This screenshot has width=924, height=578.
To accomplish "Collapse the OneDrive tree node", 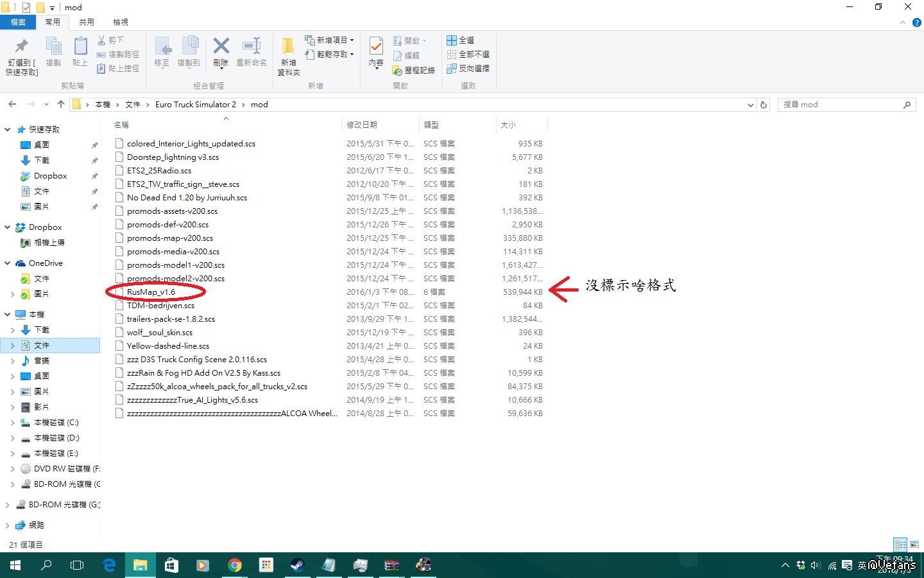I will point(8,263).
